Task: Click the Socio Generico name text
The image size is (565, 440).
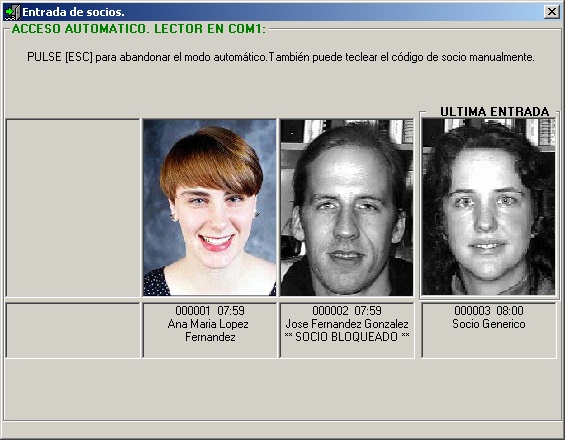Action: coord(489,324)
